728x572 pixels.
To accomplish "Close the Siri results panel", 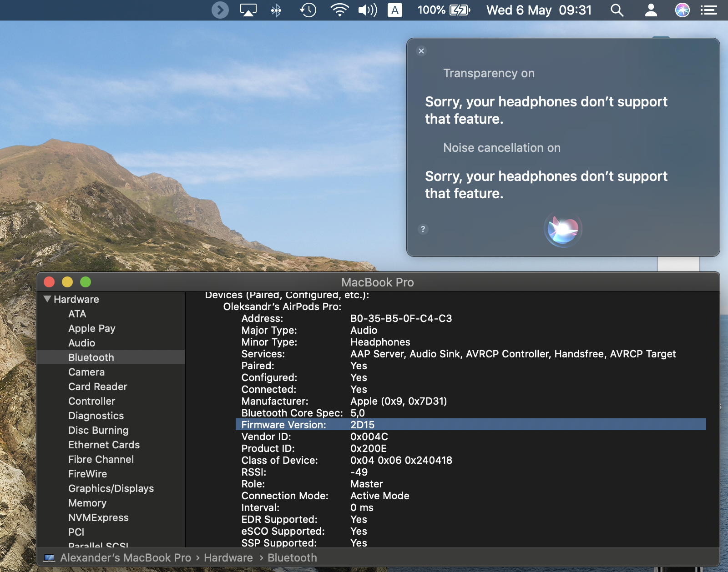I will [421, 51].
